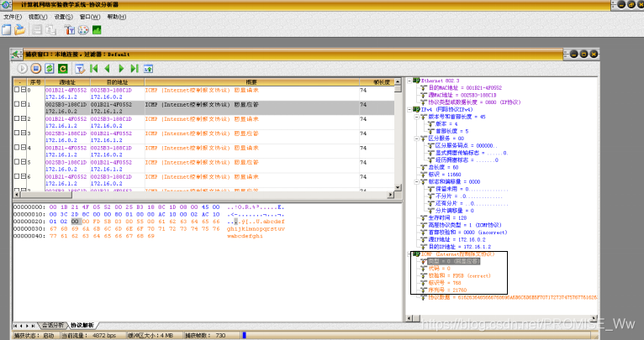644x340 pixels.
Task: Click the Start capture play button
Action: (x=22, y=69)
